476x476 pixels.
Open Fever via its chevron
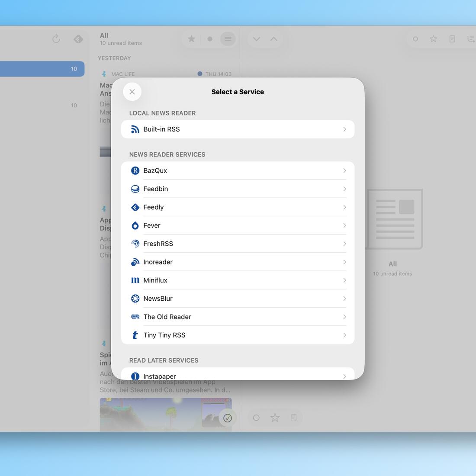tap(344, 225)
